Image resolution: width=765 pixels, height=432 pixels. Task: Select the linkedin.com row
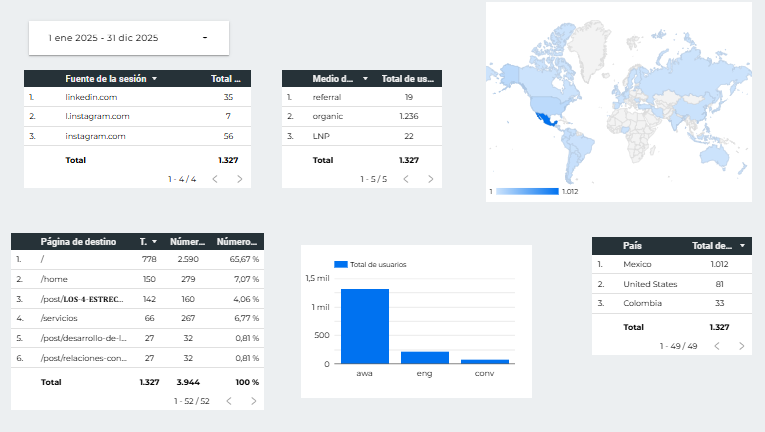click(137, 97)
